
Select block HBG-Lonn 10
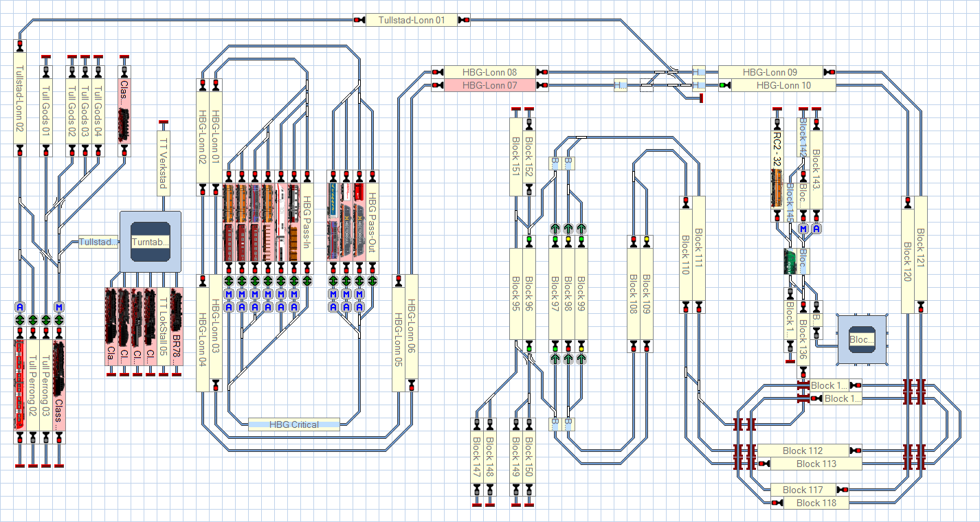pyautogui.click(x=783, y=85)
